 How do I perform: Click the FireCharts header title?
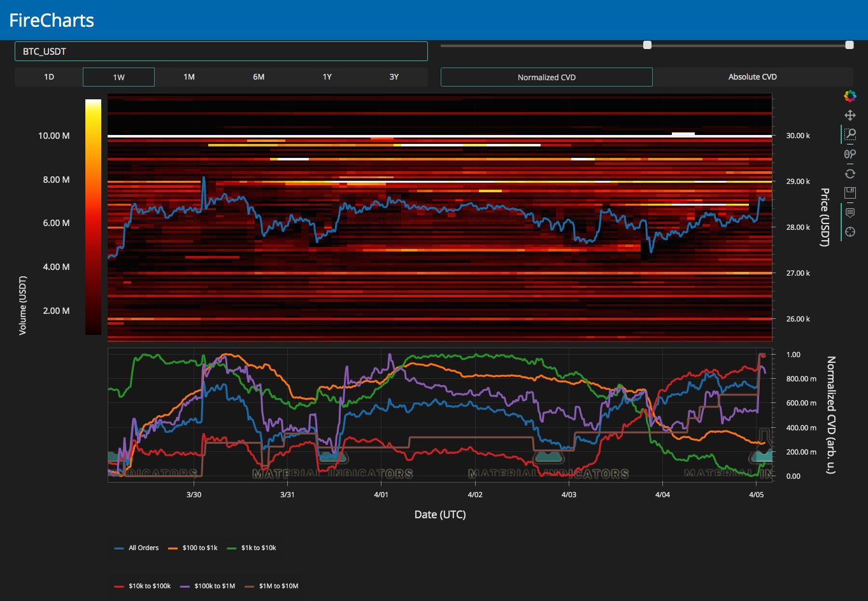point(52,20)
